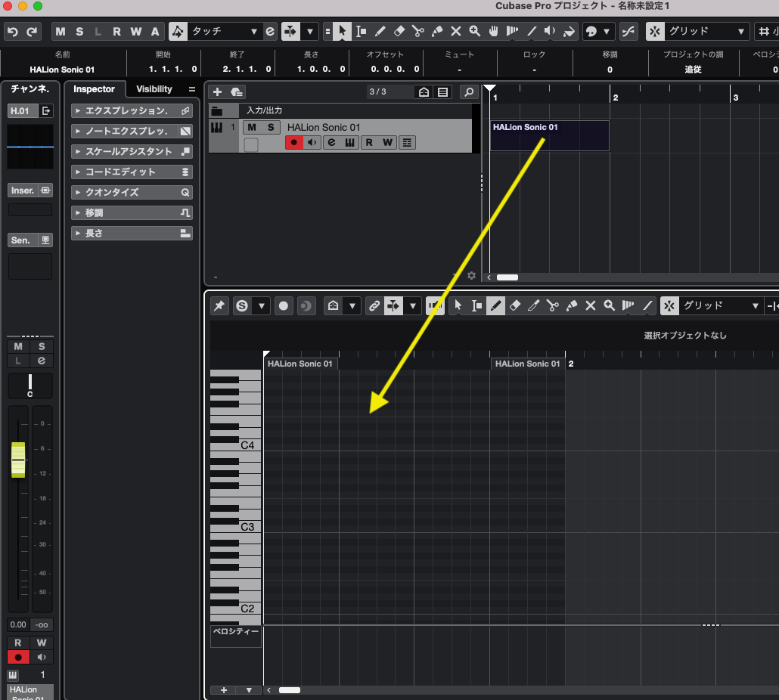
Task: Select the HALion Sonic 01 MIDI event in arrangement
Action: click(x=550, y=135)
